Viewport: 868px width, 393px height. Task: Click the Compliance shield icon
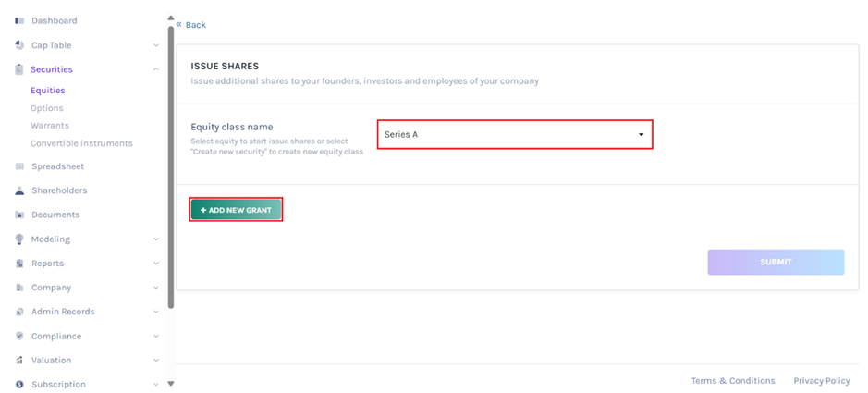click(19, 336)
